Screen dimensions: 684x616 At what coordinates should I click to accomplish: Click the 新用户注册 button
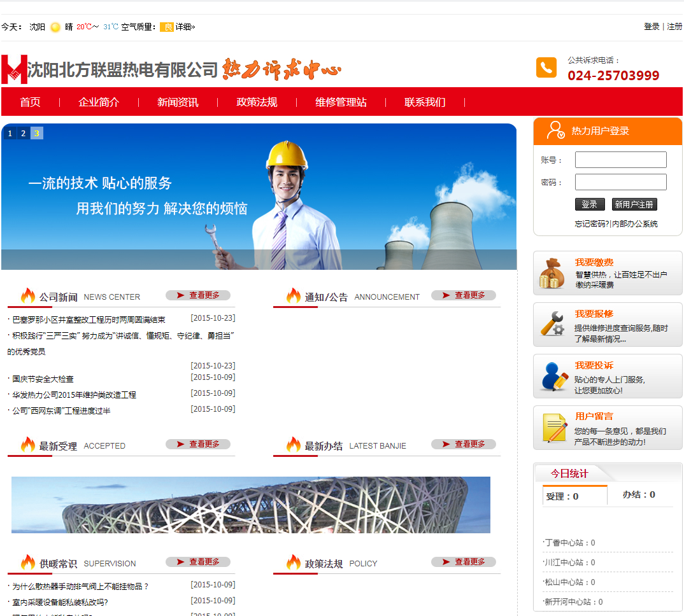[x=634, y=204]
